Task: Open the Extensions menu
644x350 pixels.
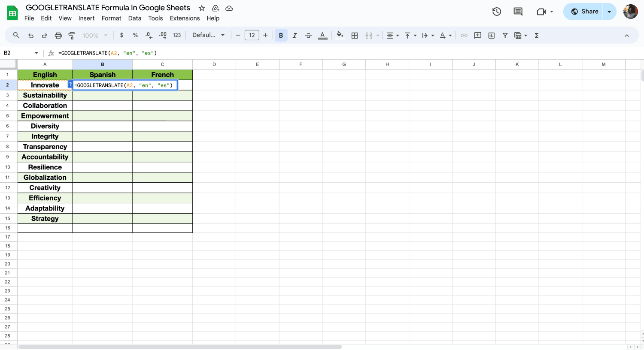Action: 185,18
